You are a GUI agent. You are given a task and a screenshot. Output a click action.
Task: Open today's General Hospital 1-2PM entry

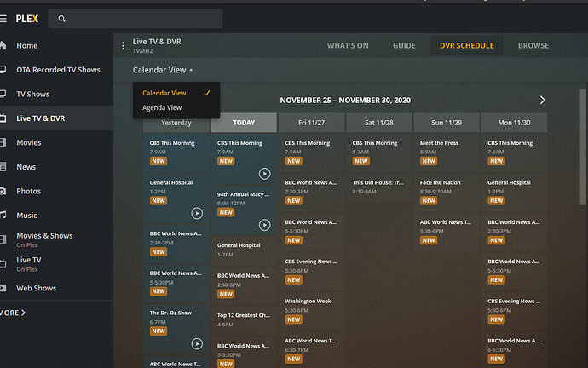click(244, 250)
